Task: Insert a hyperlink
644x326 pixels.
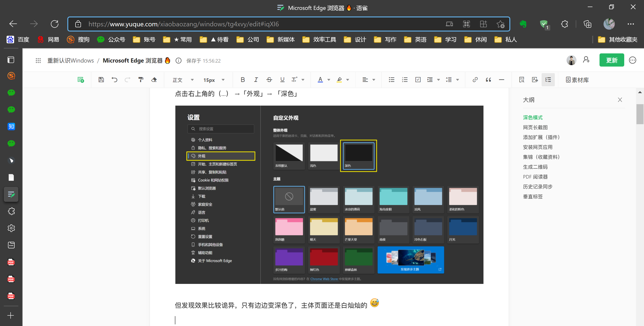Action: coord(475,80)
